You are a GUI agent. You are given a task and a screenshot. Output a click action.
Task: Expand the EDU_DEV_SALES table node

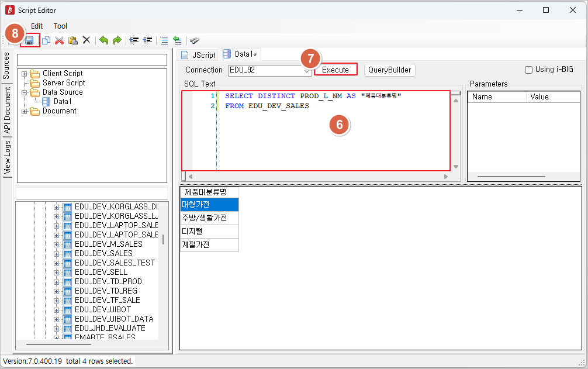tap(57, 254)
